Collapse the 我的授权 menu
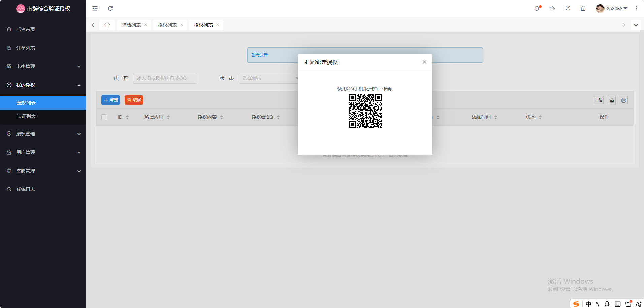 pos(43,85)
